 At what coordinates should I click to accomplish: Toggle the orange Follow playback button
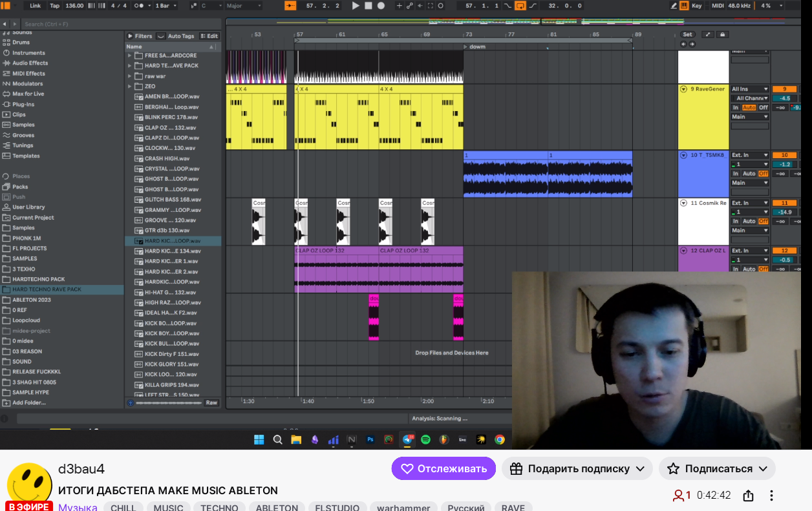(x=290, y=6)
